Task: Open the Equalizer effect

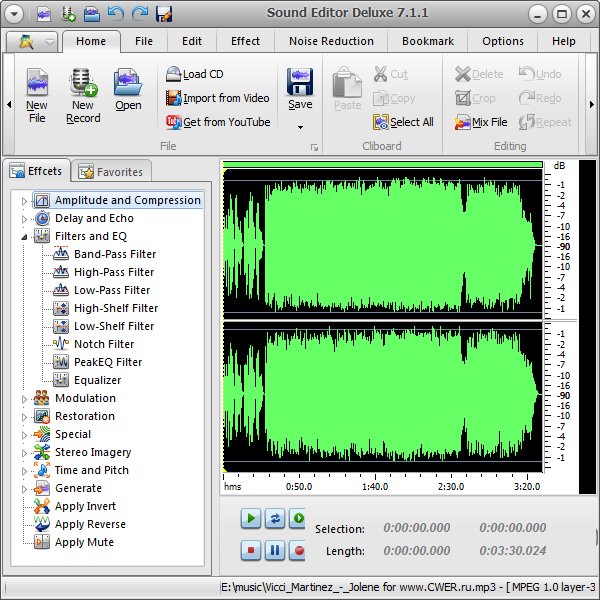Action: [97, 380]
